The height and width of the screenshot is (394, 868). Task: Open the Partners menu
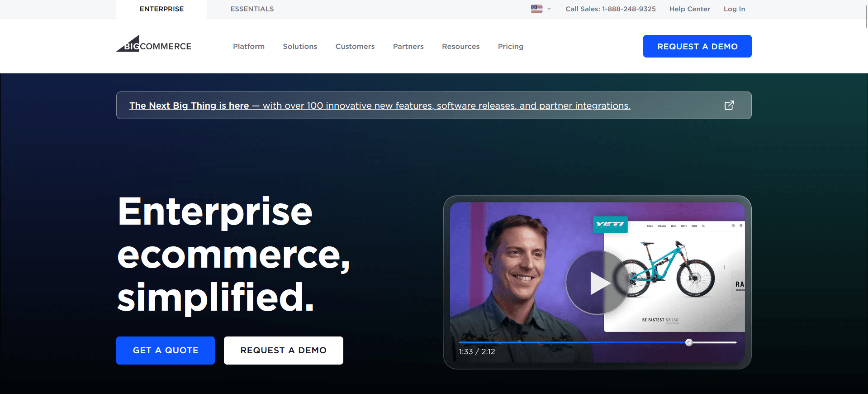tap(408, 46)
